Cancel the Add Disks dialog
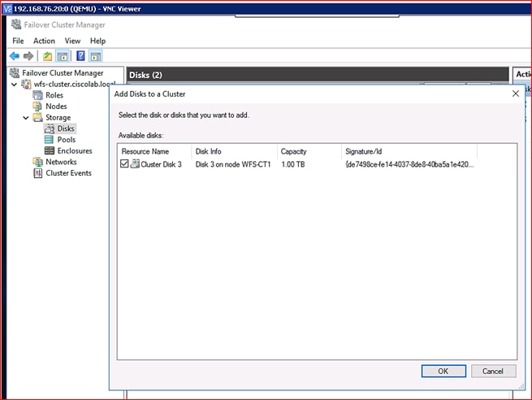Screen dimensions: 532x400 click(x=493, y=371)
